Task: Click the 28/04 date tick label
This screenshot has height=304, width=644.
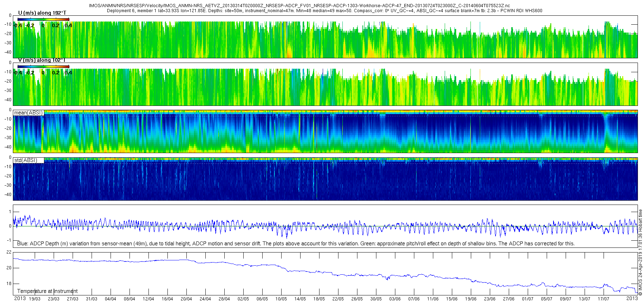Action: pyautogui.click(x=224, y=299)
